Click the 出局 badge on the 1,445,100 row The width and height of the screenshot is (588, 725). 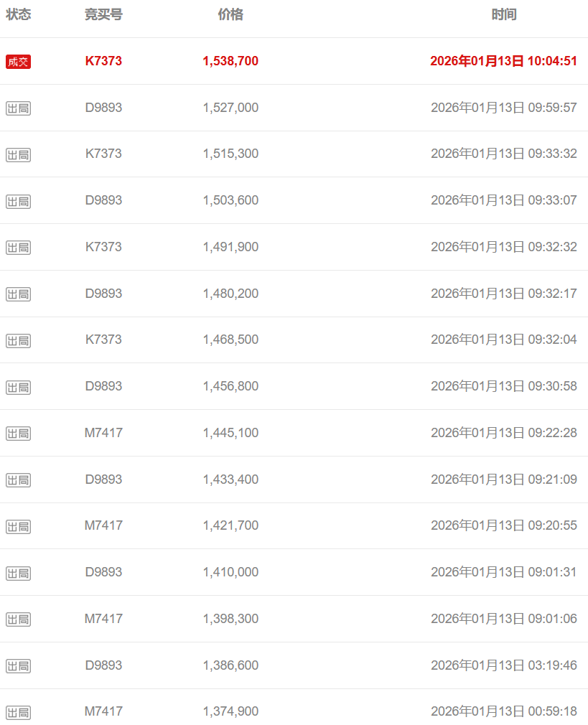[18, 434]
